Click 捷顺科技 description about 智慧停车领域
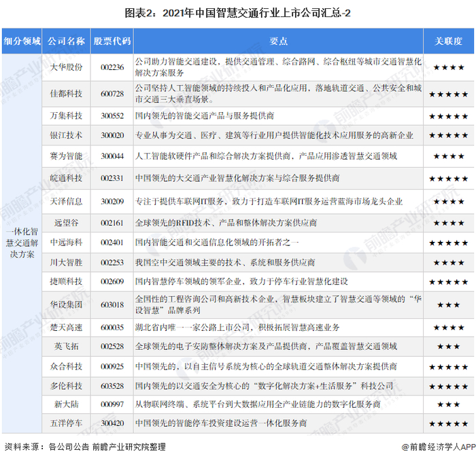Screen dimensions: 476x460 point(241,281)
